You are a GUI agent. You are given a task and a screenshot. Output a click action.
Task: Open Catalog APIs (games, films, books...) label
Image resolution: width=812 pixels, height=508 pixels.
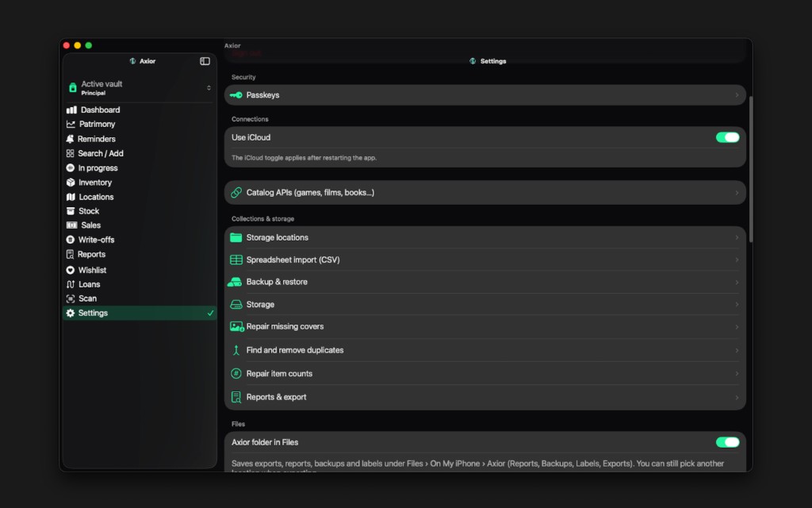tap(310, 193)
